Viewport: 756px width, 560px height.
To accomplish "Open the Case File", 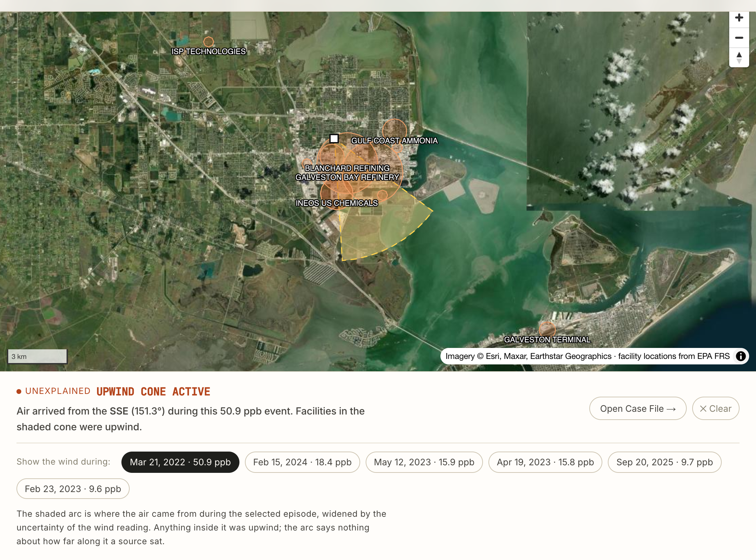I will pyautogui.click(x=638, y=408).
